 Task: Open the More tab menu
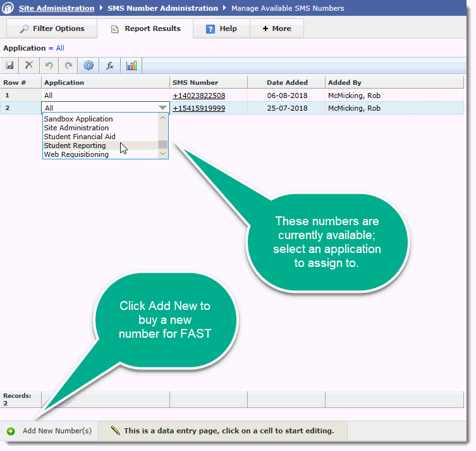point(276,28)
